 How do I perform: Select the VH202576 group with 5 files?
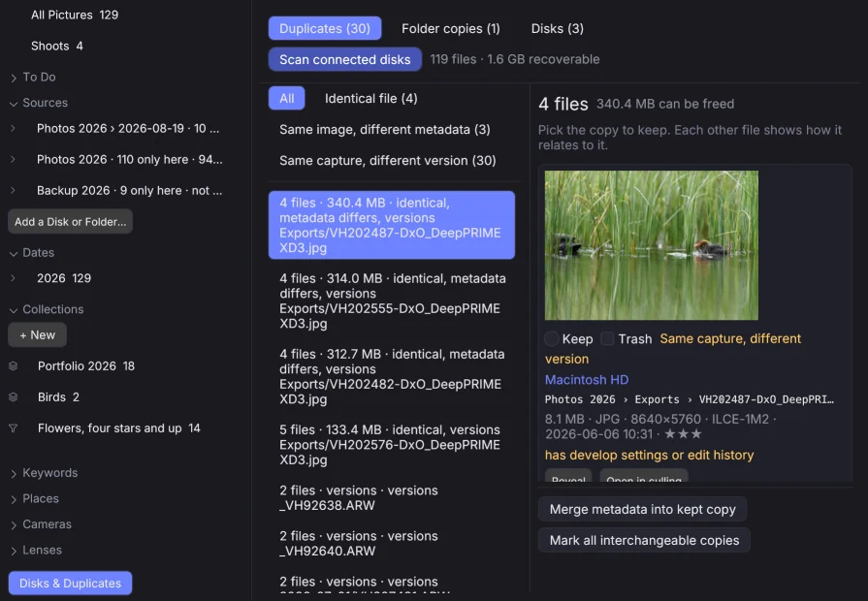click(392, 444)
